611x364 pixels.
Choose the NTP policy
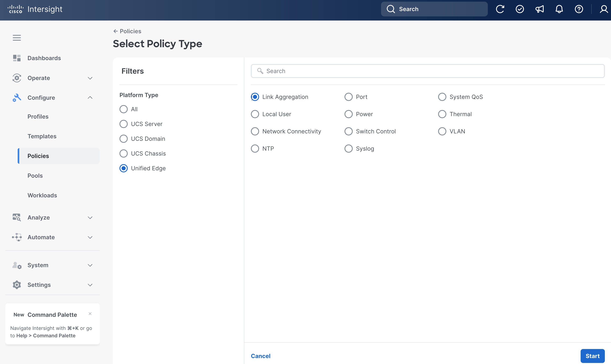tap(255, 149)
